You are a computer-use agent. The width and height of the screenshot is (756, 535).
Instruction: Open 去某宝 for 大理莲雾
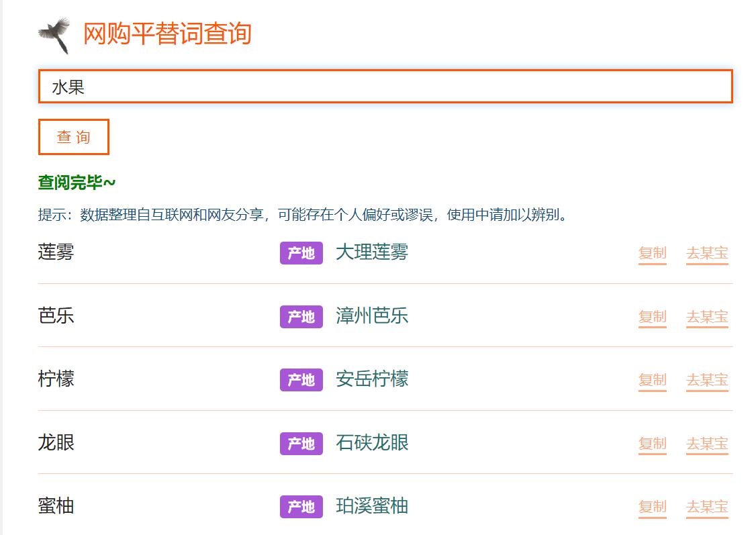pos(707,253)
